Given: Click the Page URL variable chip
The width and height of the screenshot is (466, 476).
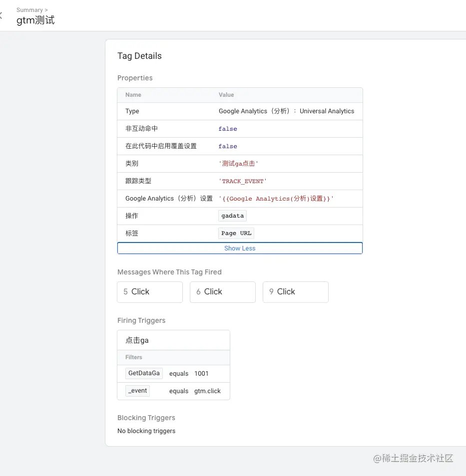Looking at the screenshot, I should (236, 233).
